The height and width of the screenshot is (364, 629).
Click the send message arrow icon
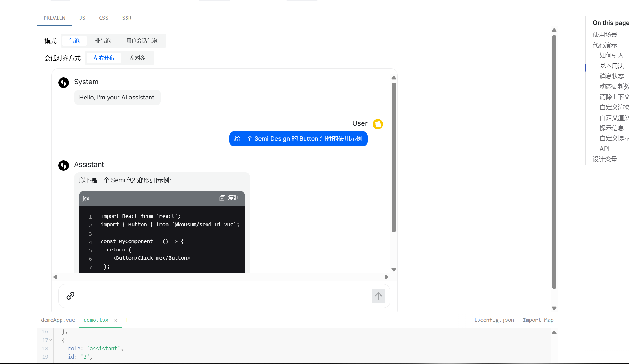tap(378, 296)
